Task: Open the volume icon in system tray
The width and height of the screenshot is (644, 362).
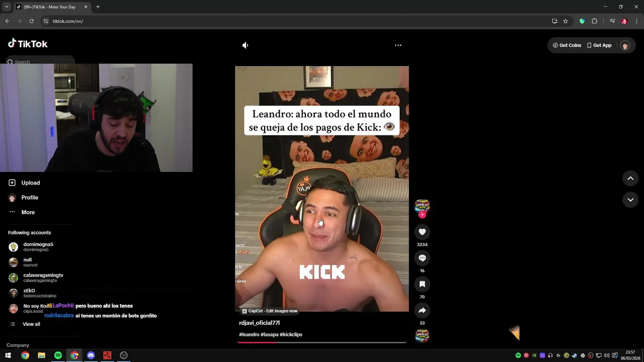Action: 606,355
